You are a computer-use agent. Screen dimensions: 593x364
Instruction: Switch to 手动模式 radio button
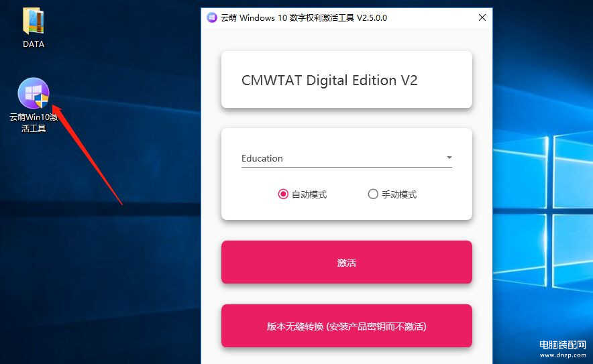click(x=373, y=194)
